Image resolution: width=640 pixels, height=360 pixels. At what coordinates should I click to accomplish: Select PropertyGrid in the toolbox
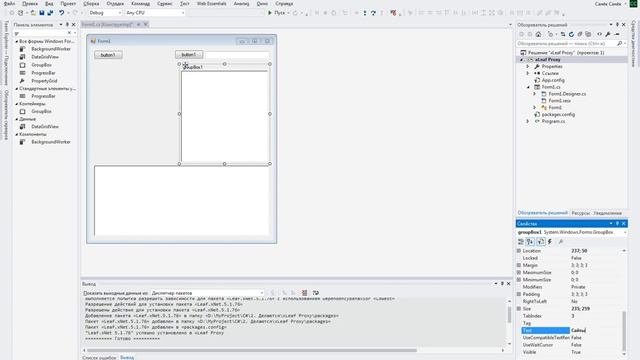tap(44, 81)
